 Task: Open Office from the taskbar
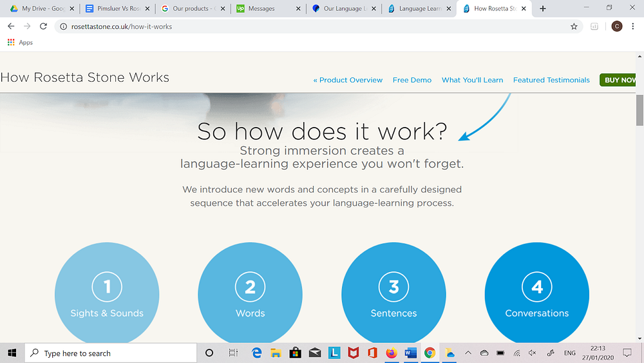pyautogui.click(x=372, y=353)
